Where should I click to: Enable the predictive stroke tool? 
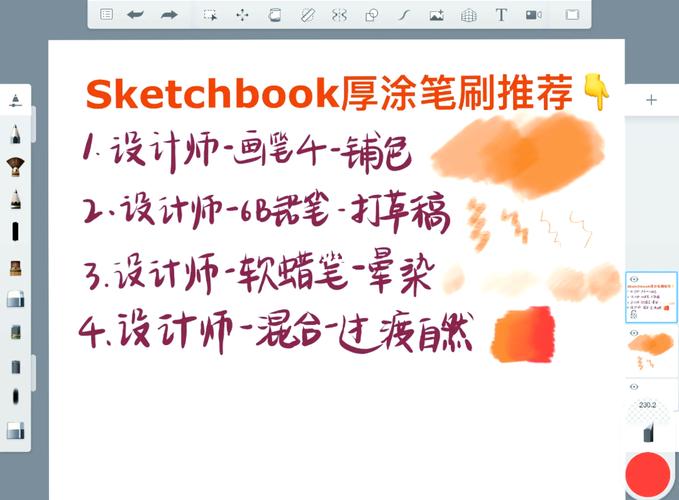click(404, 15)
